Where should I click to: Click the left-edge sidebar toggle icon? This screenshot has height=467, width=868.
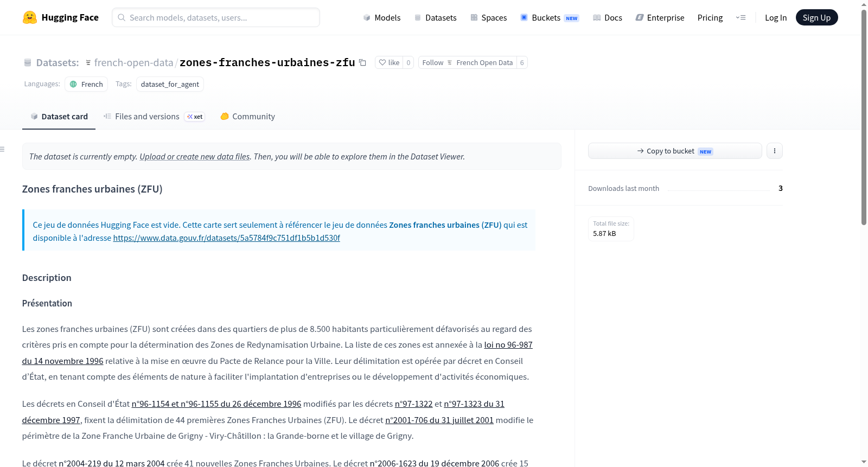click(x=2, y=149)
